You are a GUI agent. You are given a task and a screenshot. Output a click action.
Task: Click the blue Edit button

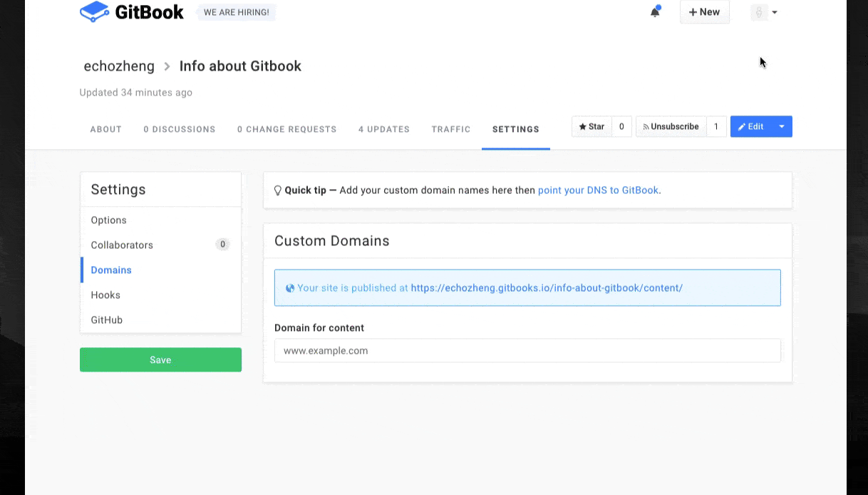(751, 126)
